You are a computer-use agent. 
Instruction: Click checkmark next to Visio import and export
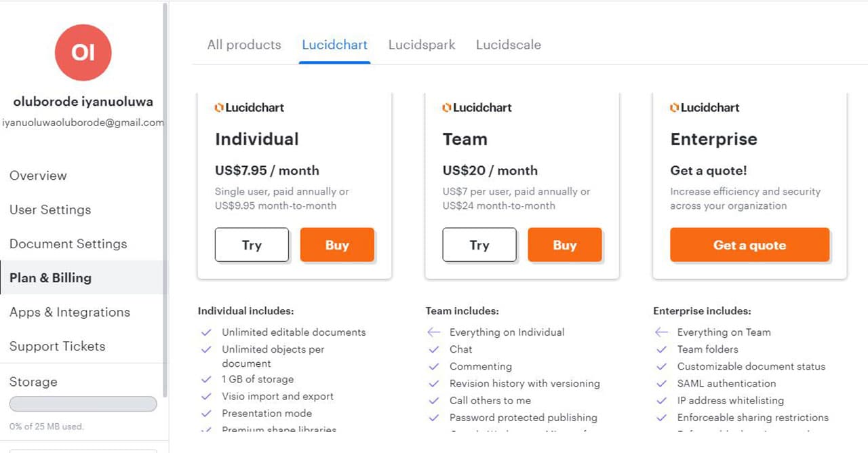[x=206, y=396]
